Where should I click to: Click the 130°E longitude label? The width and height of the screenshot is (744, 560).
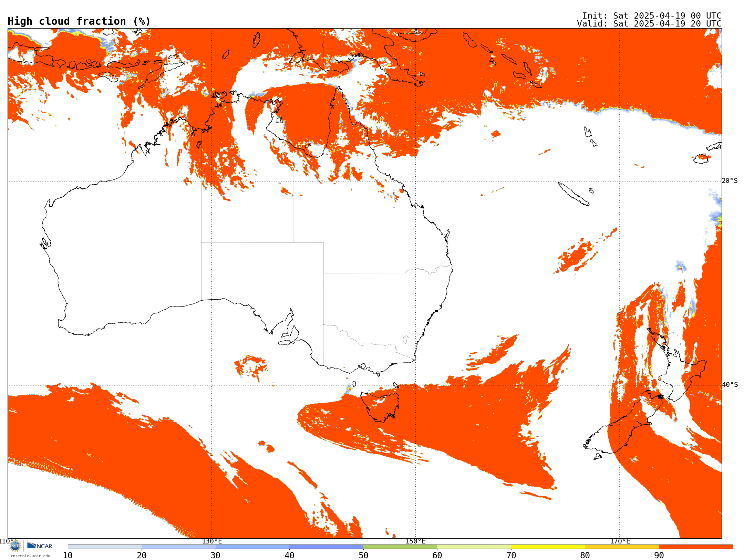tap(212, 541)
